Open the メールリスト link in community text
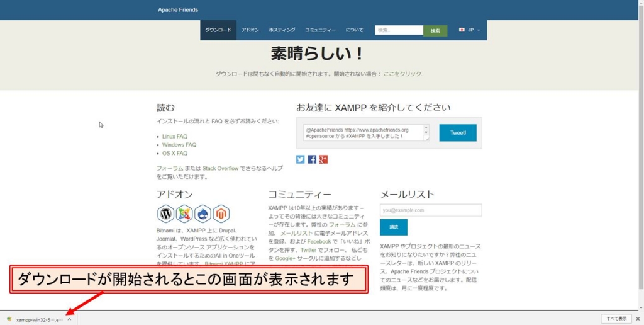644x325 pixels. coord(297,233)
